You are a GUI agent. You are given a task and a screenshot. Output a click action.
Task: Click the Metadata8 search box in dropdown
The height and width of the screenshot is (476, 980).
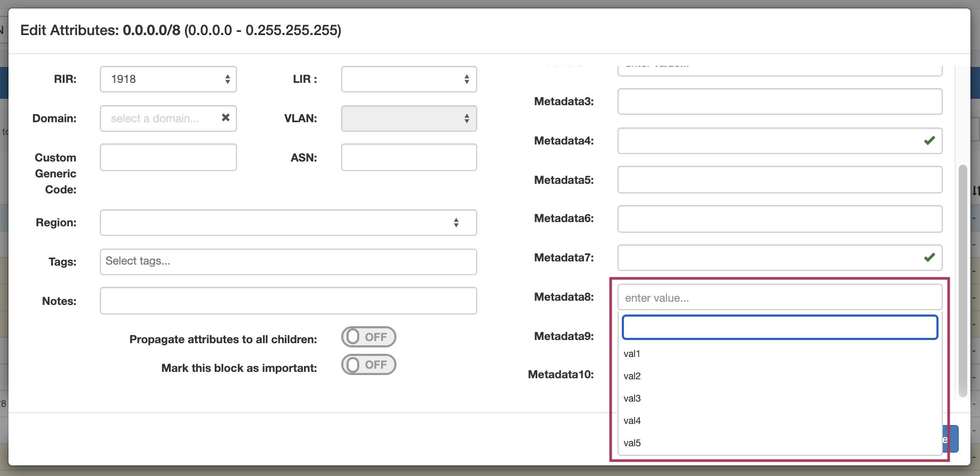tap(780, 327)
